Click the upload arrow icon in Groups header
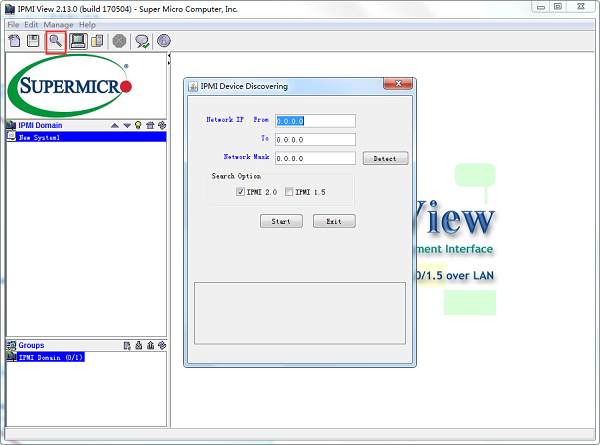 pos(150,346)
